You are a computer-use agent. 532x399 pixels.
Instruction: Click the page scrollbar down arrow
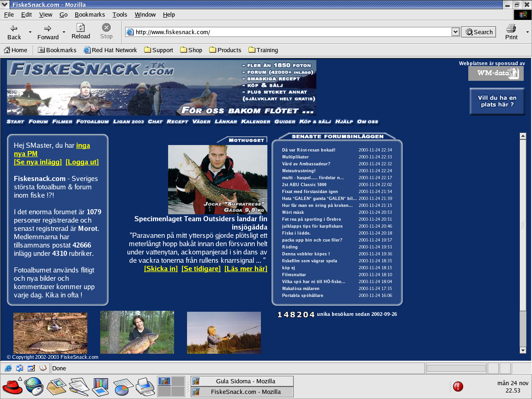click(523, 350)
